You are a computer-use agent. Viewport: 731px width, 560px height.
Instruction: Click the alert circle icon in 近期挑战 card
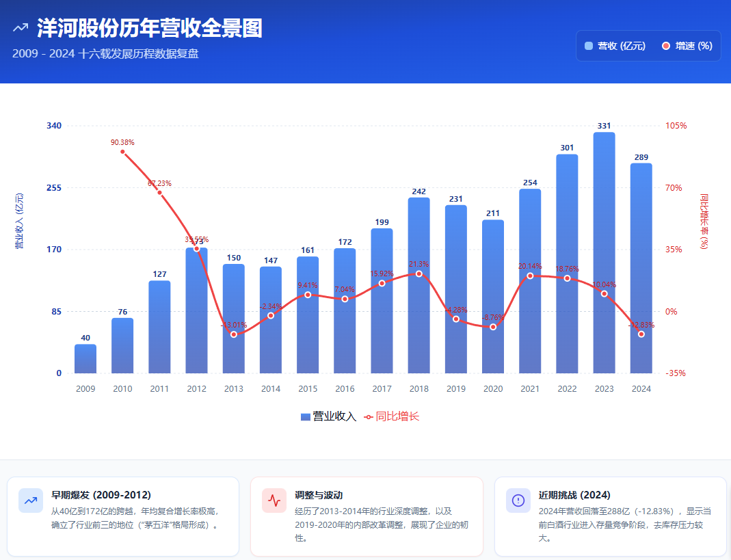518,501
